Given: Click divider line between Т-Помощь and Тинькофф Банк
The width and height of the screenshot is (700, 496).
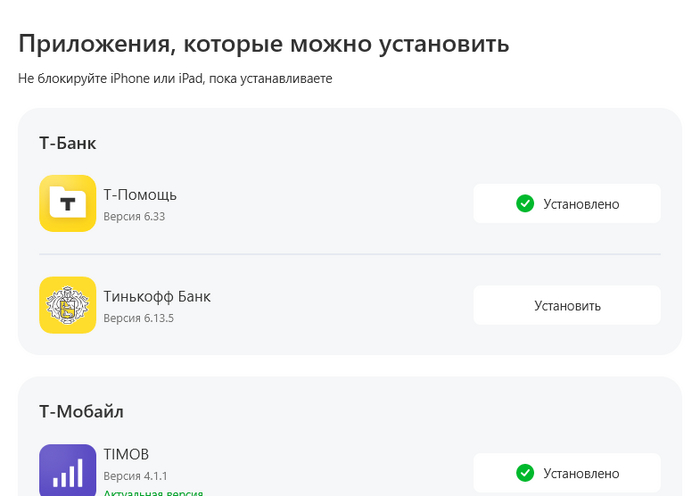Looking at the screenshot, I should (x=350, y=254).
